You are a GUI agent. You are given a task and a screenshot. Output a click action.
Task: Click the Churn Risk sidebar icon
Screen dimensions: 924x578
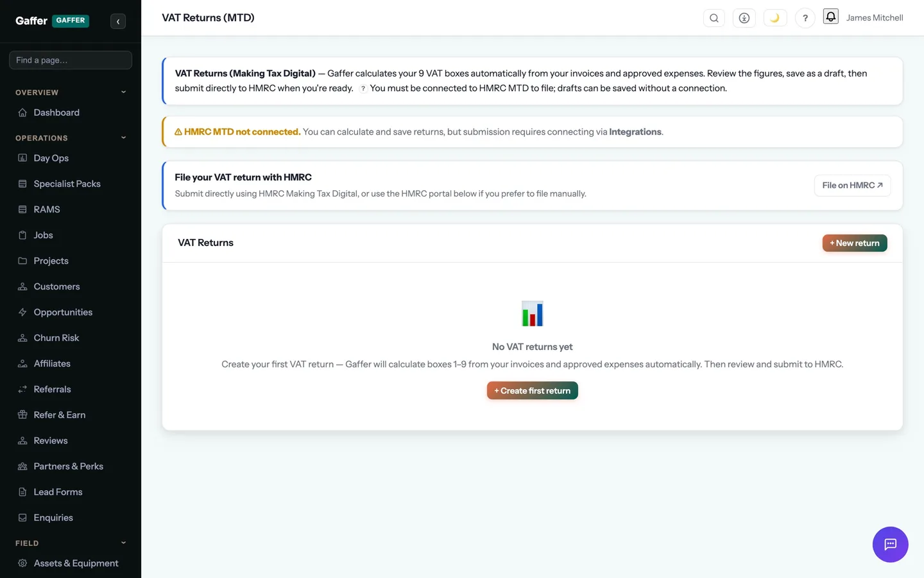[x=22, y=338]
